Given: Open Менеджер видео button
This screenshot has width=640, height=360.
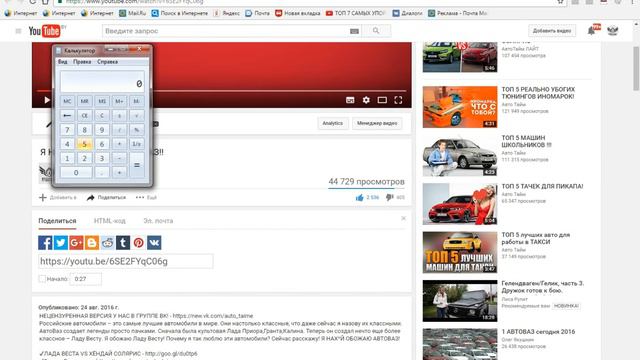Looking at the screenshot, I should click(x=377, y=123).
